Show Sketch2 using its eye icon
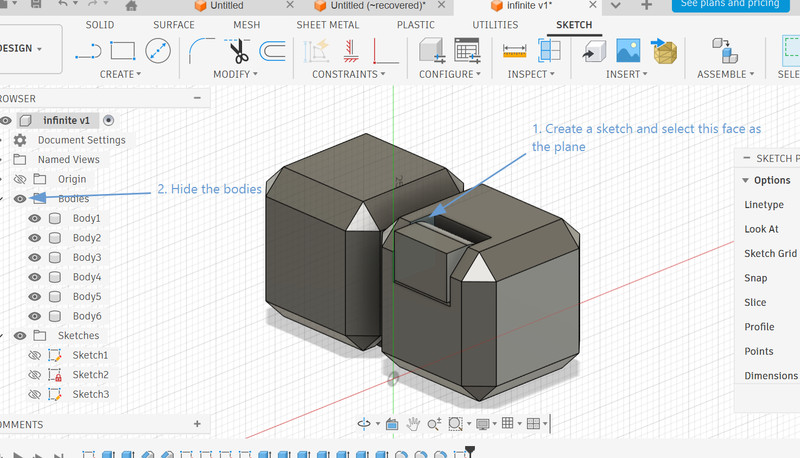800x458 pixels. (34, 374)
